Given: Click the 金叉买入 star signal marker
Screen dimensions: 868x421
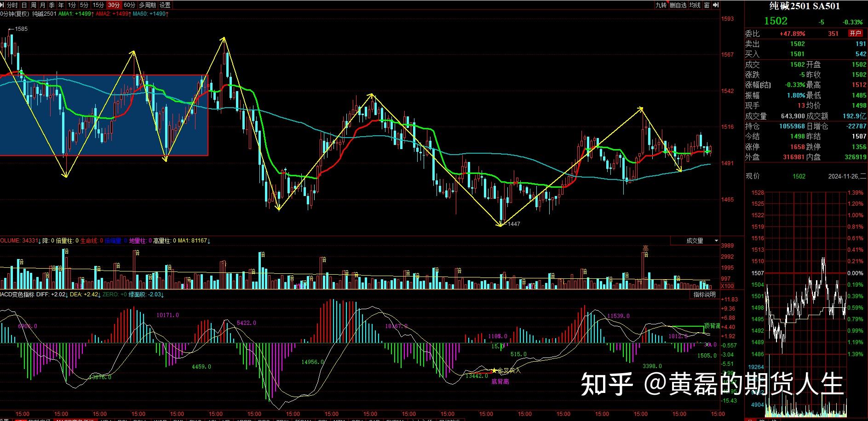Looking at the screenshot, I should [x=494, y=370].
